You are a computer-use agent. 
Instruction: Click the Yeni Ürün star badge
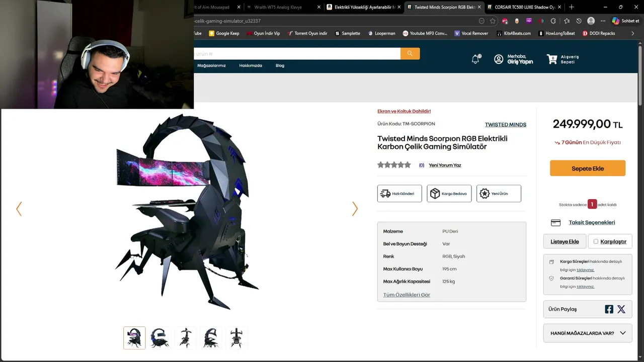(499, 194)
